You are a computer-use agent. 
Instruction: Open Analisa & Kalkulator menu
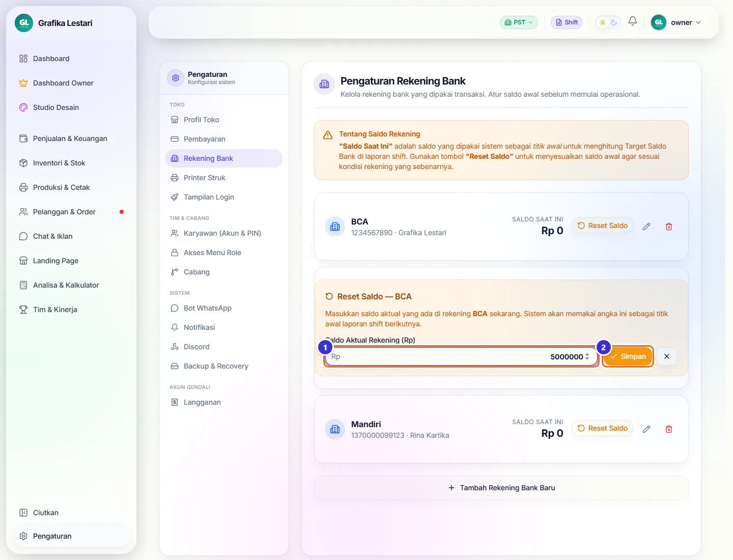coord(71,285)
